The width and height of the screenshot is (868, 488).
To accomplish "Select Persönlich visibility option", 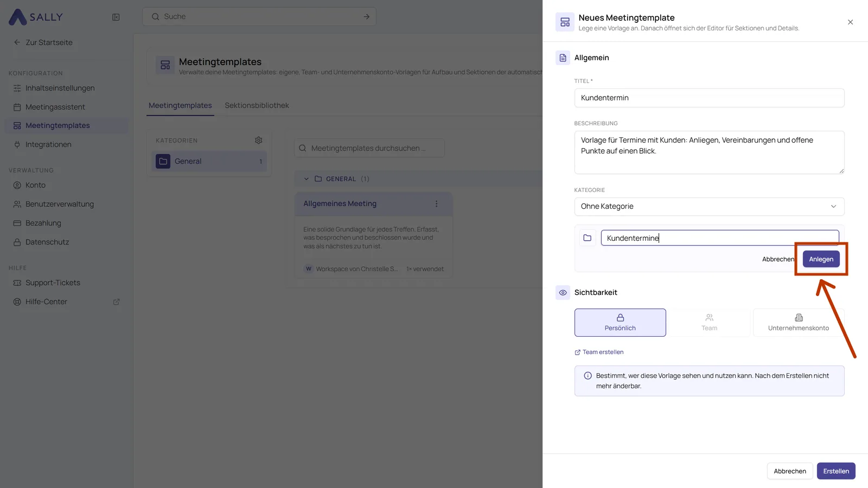I will (x=620, y=323).
